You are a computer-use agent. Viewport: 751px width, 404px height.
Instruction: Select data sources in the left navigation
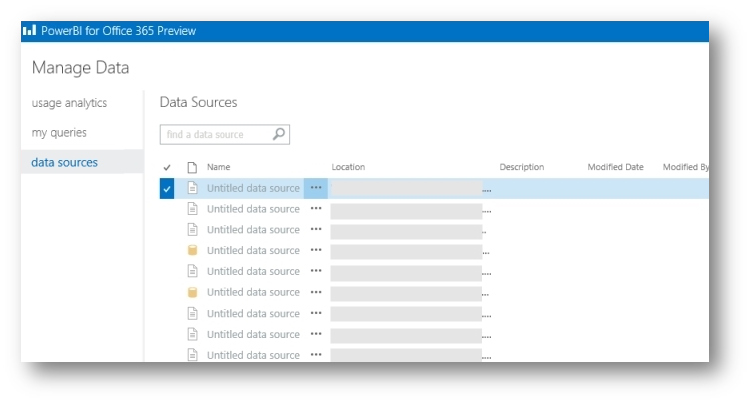tap(64, 162)
